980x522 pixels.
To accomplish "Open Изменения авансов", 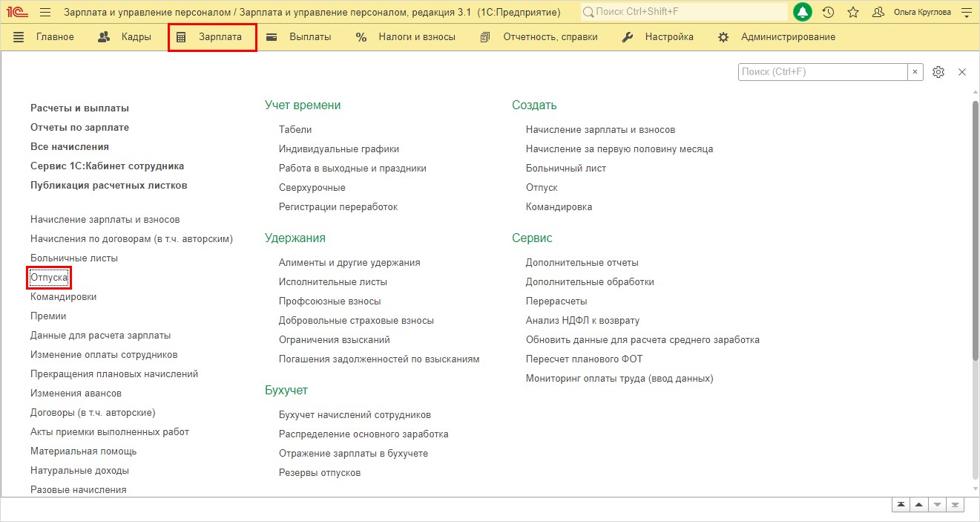I will point(76,393).
